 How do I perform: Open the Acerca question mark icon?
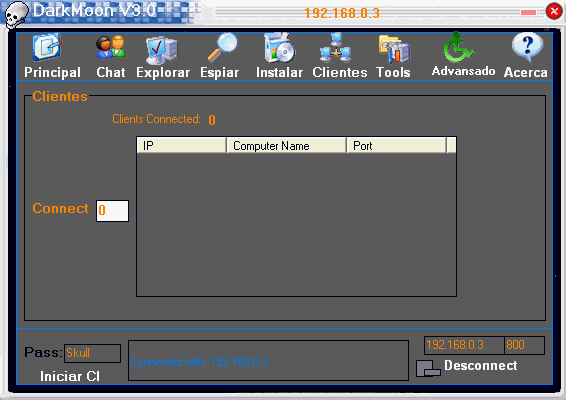pyautogui.click(x=527, y=47)
